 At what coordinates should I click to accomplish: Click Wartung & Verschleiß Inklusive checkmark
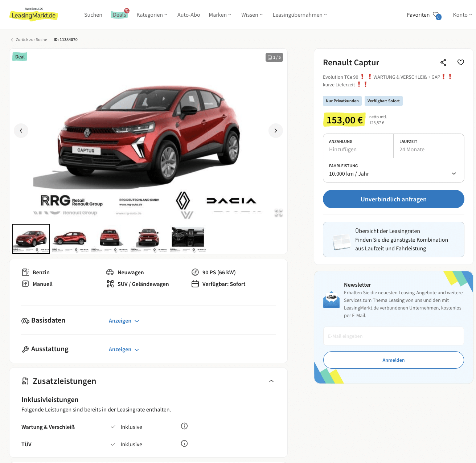(113, 427)
